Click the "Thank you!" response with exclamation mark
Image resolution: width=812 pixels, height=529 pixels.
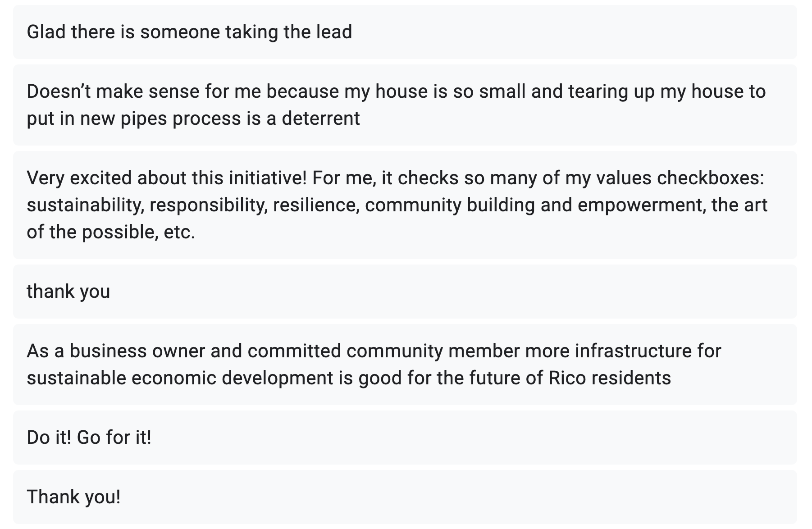tap(405, 497)
